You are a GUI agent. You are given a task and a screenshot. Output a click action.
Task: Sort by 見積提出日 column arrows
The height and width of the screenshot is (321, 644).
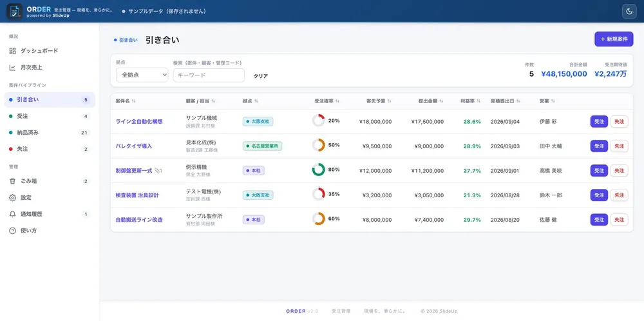coord(518,101)
